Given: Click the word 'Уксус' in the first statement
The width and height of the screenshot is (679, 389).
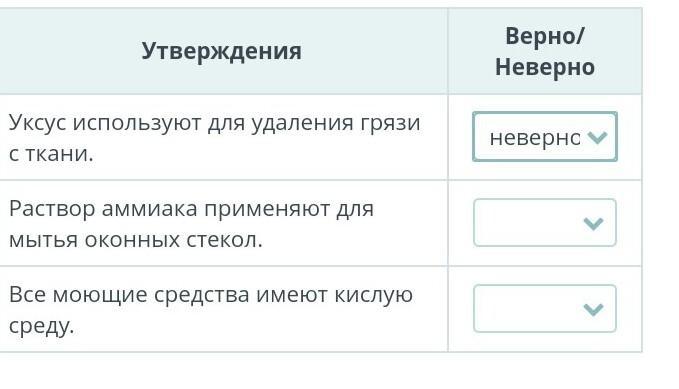Looking at the screenshot, I should (x=38, y=123).
